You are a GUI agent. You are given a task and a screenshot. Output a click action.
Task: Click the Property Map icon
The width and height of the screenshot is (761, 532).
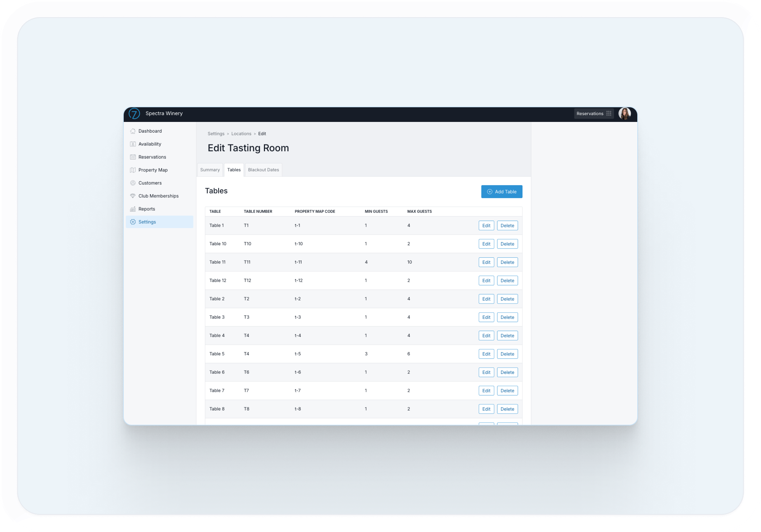click(133, 170)
